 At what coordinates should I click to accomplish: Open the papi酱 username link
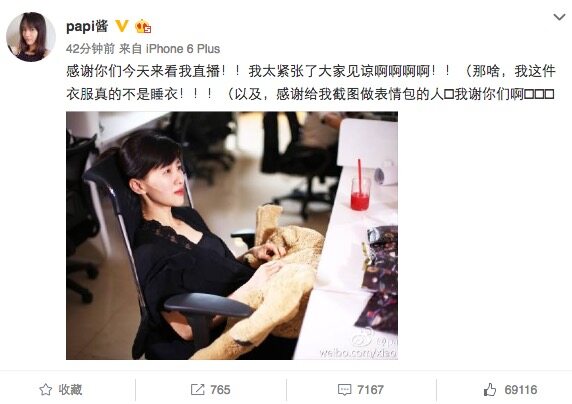87,26
